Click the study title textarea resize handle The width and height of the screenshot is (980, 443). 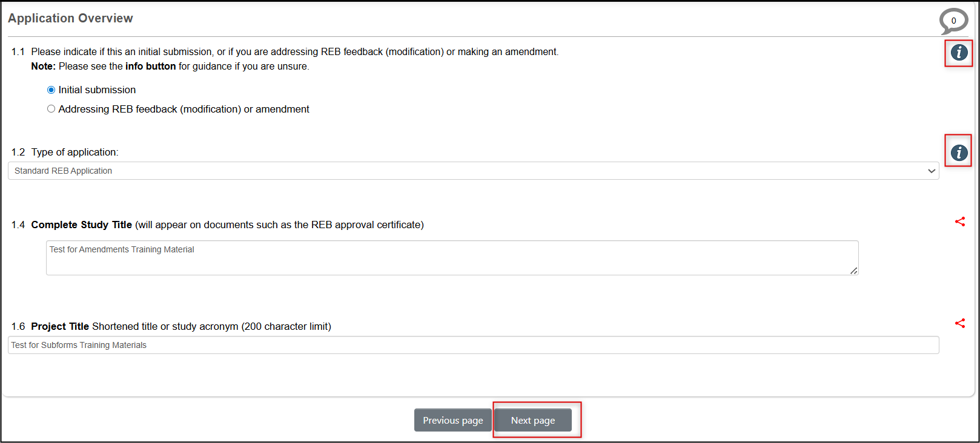(x=853, y=271)
